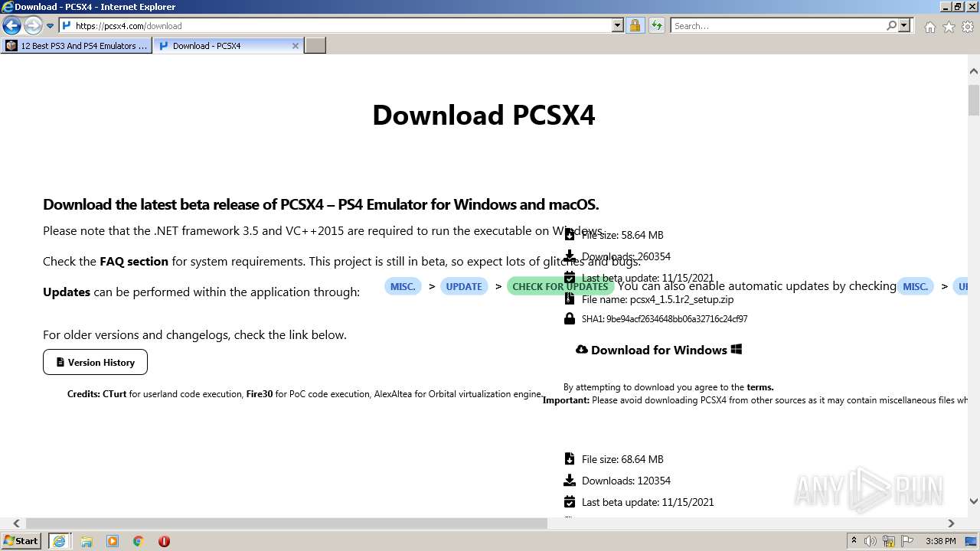Select the Download - PCSX4 tab
Viewport: 980px width, 551px height.
click(x=222, y=46)
